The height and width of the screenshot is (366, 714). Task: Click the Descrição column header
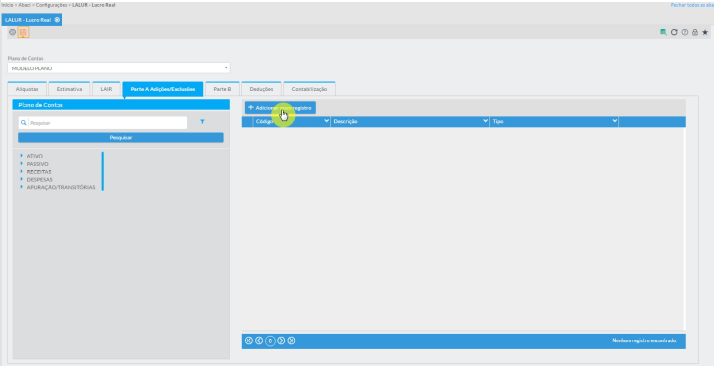410,122
